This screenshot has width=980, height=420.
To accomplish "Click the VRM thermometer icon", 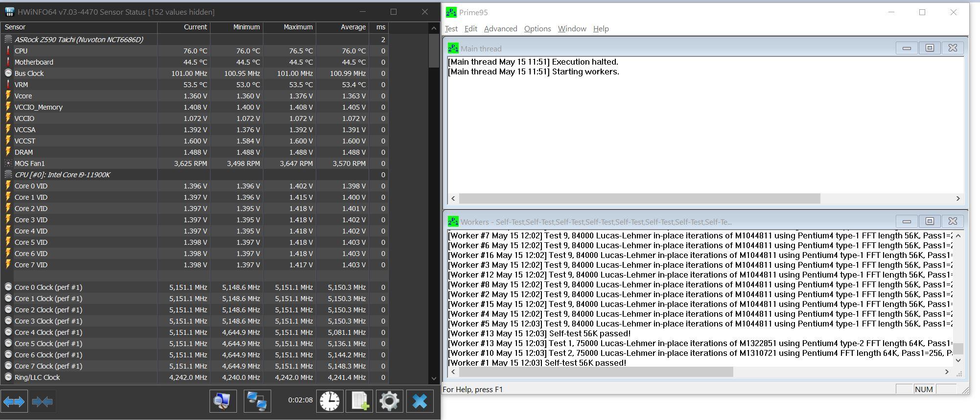I will 8,84.
